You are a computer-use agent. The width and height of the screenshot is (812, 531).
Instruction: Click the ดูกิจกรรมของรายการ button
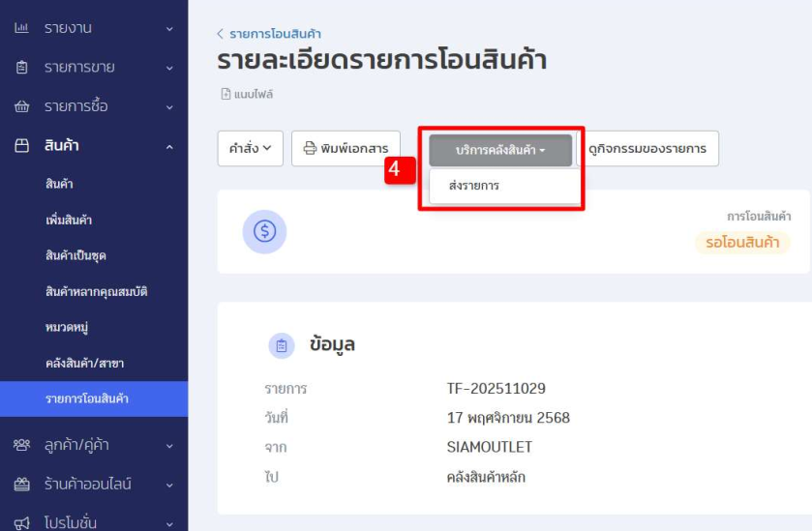pyautogui.click(x=653, y=149)
